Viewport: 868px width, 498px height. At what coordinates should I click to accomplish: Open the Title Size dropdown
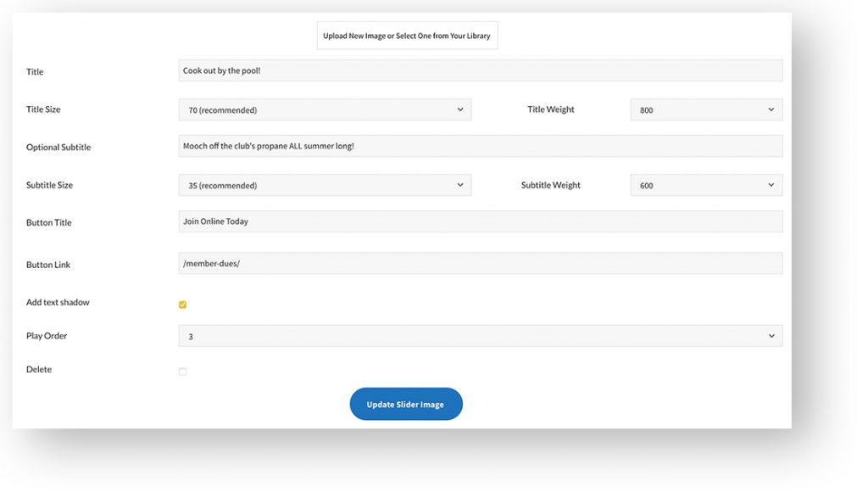[325, 110]
